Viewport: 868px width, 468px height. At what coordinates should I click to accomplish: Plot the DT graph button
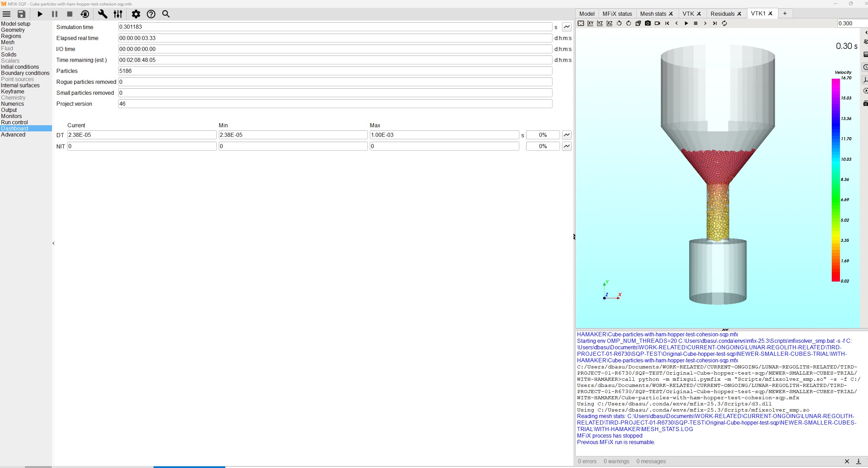click(x=567, y=135)
